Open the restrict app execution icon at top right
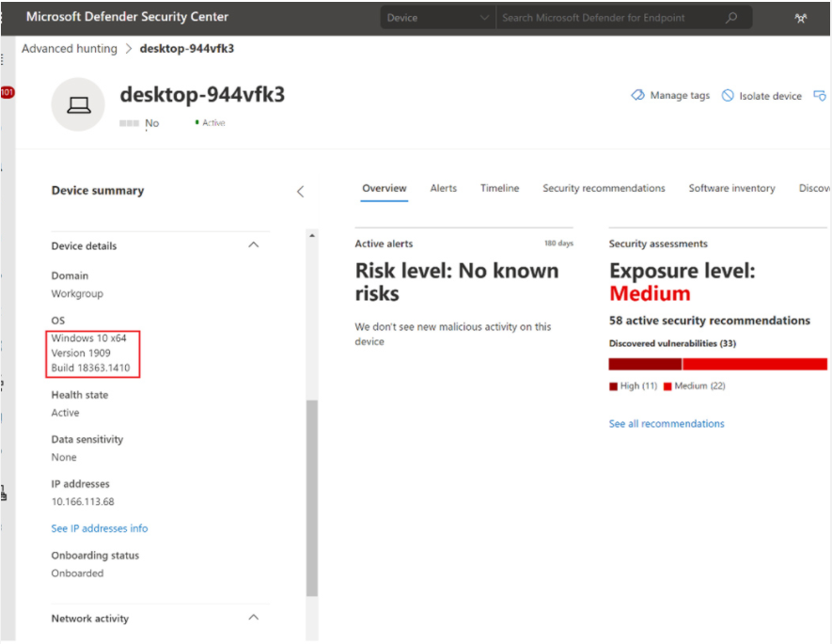The image size is (832, 644). 821,96
